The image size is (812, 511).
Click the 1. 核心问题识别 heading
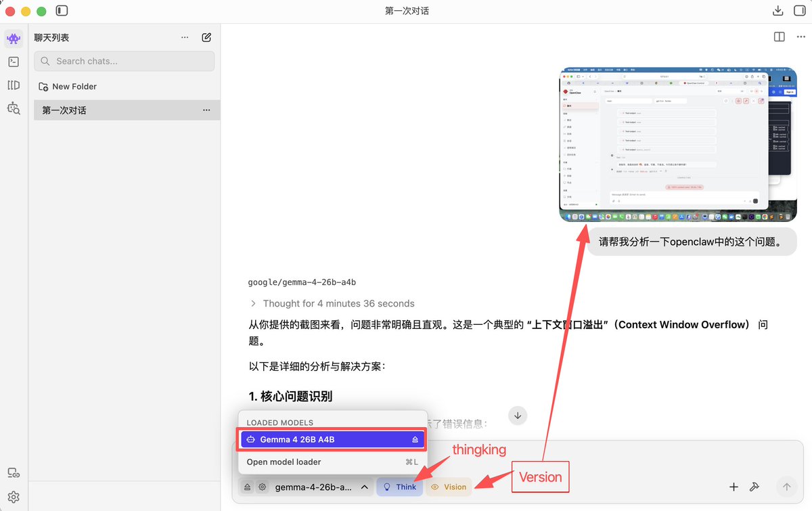click(x=290, y=397)
